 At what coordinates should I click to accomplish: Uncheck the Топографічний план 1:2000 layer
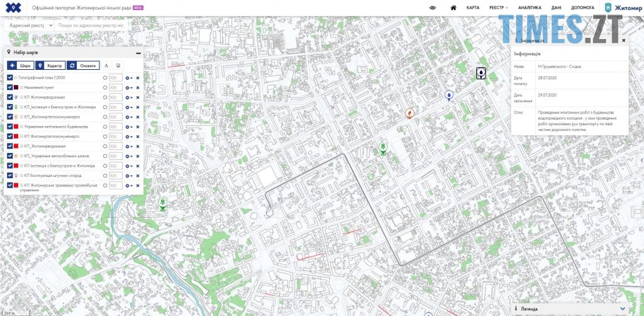9,77
